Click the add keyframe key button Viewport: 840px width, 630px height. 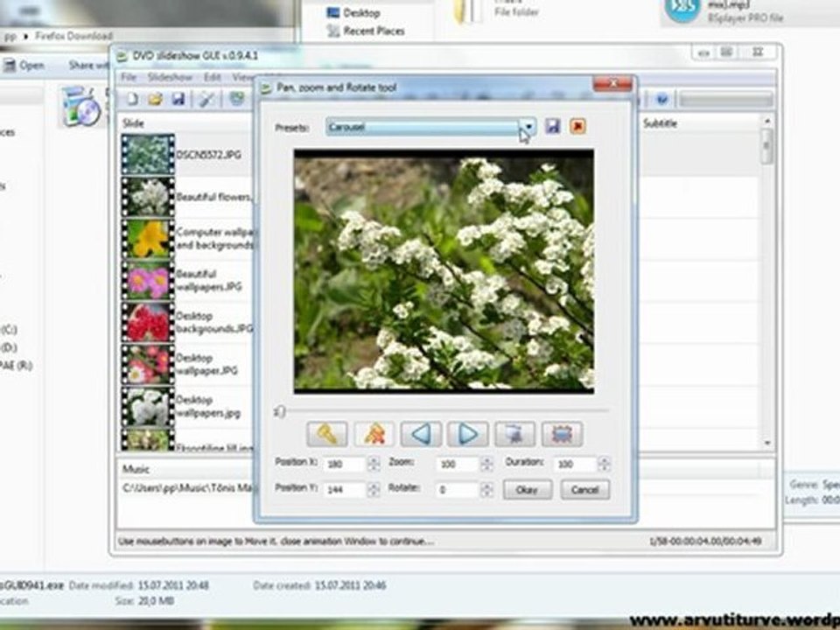pyautogui.click(x=326, y=434)
